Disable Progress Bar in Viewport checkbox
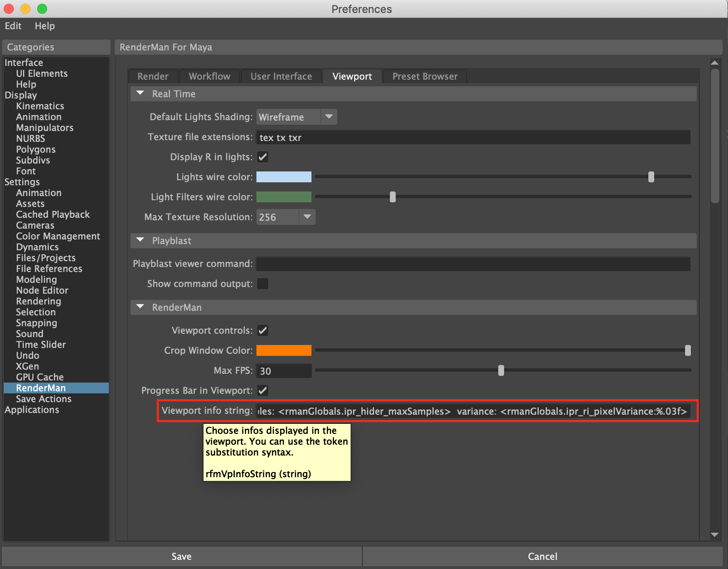This screenshot has width=728, height=569. (263, 390)
